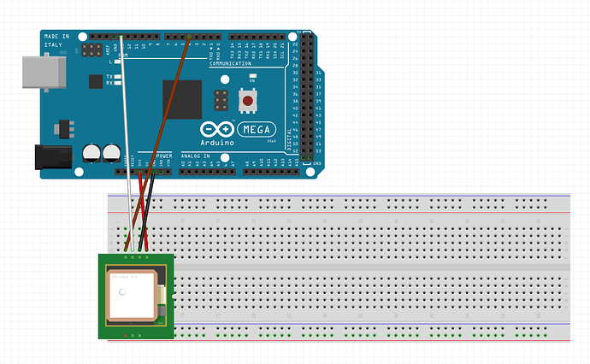Select the right silver capacitor

pos(111,153)
